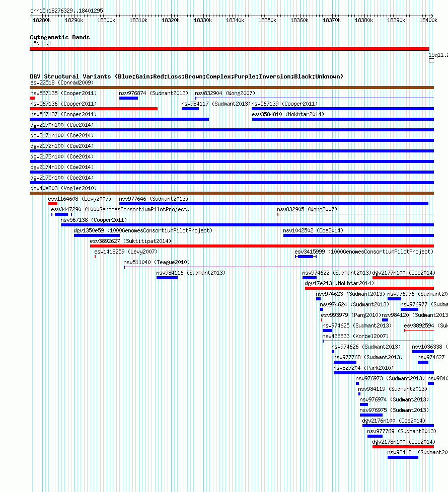Click nsv976974 (Sudmant2013) label
This screenshot has width=448, height=492.
[394, 400]
